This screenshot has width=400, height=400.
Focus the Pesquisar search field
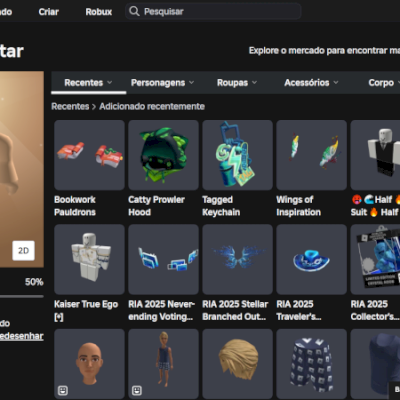coord(213,11)
